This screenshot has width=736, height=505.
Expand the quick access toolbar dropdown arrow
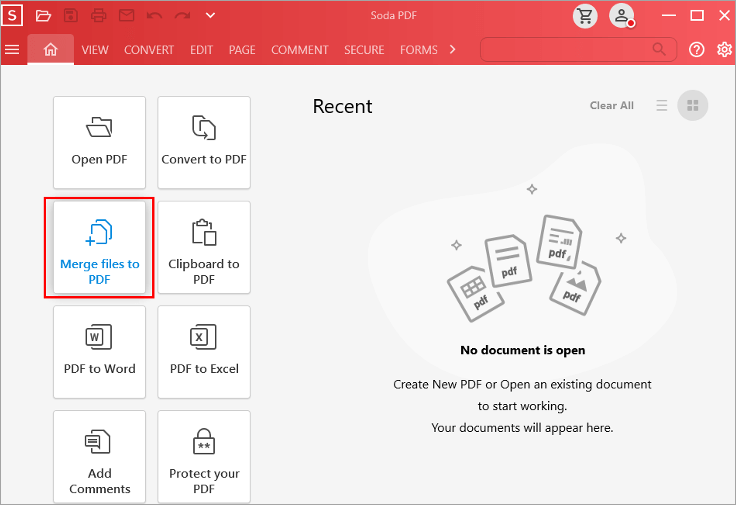pyautogui.click(x=210, y=16)
